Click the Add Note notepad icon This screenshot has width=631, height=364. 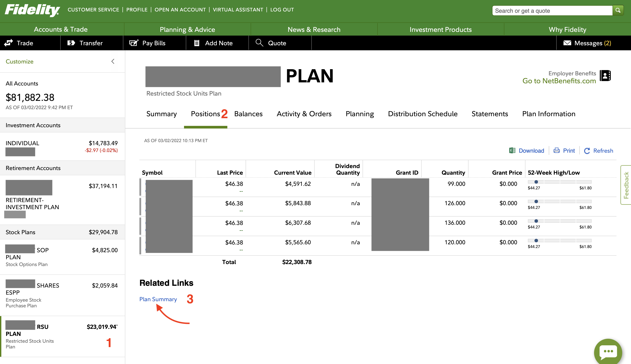coord(197,43)
